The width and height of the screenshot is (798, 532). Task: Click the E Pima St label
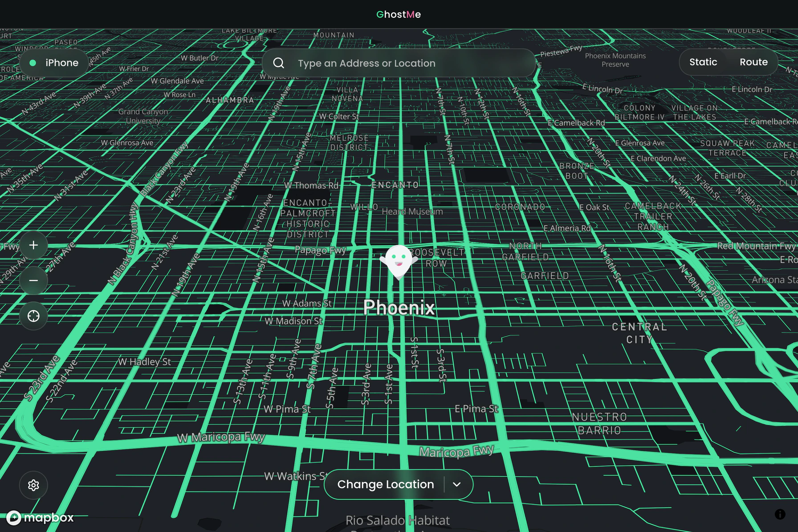click(476, 409)
